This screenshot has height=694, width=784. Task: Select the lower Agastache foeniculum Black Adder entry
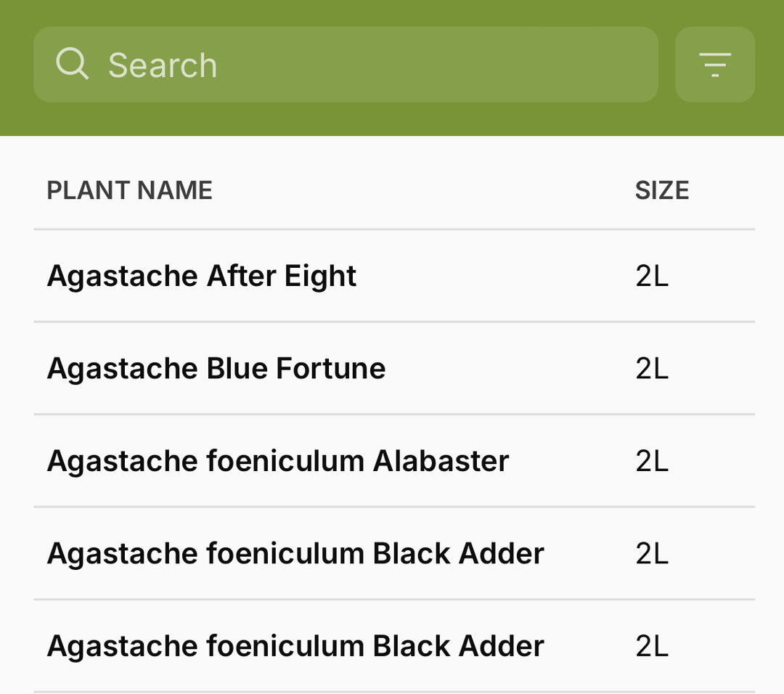(295, 646)
